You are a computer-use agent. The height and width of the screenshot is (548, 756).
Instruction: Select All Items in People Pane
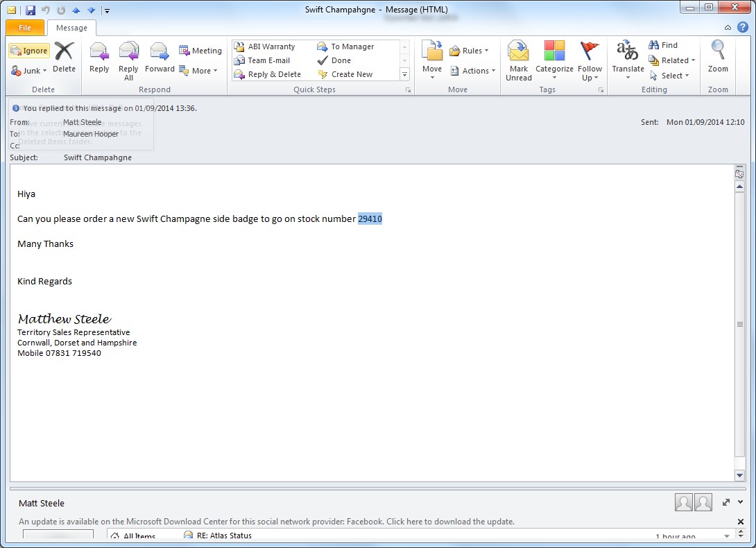[x=133, y=535]
